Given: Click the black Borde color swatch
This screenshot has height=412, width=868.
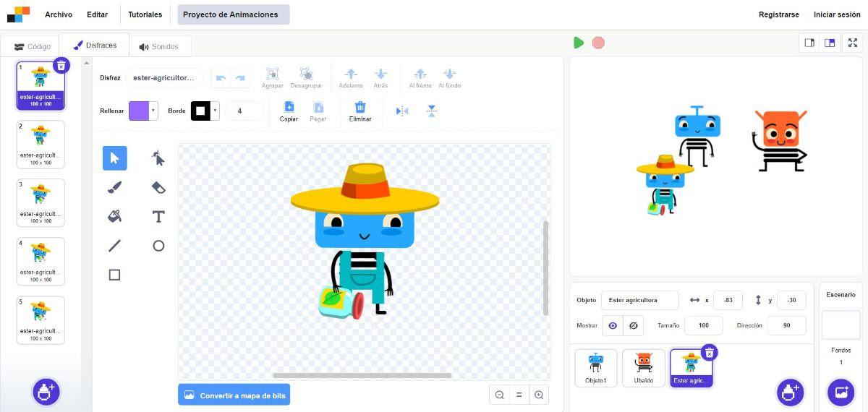Looking at the screenshot, I should pyautogui.click(x=200, y=111).
